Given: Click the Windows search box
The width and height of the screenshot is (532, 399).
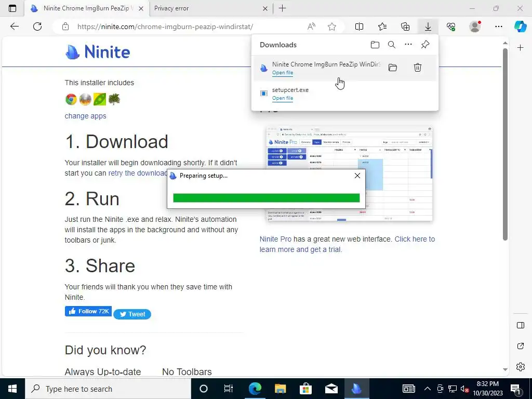Looking at the screenshot, I should (x=108, y=389).
